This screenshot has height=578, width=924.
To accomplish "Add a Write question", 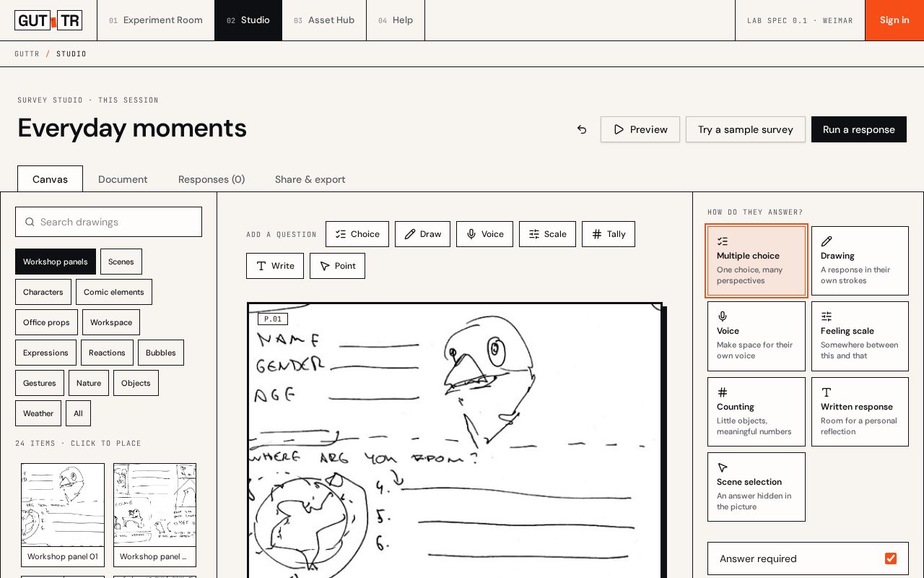I will coord(275,266).
